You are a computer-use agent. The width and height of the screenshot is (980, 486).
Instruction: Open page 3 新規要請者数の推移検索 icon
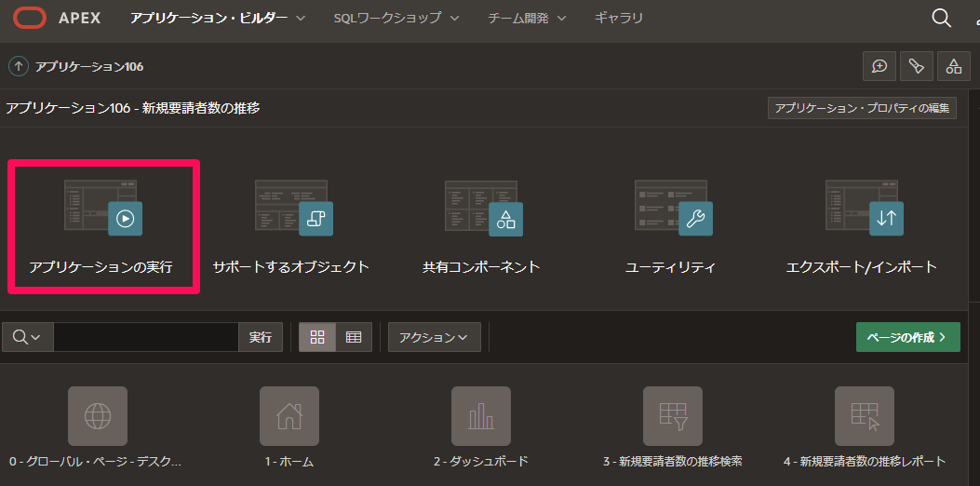click(x=673, y=416)
